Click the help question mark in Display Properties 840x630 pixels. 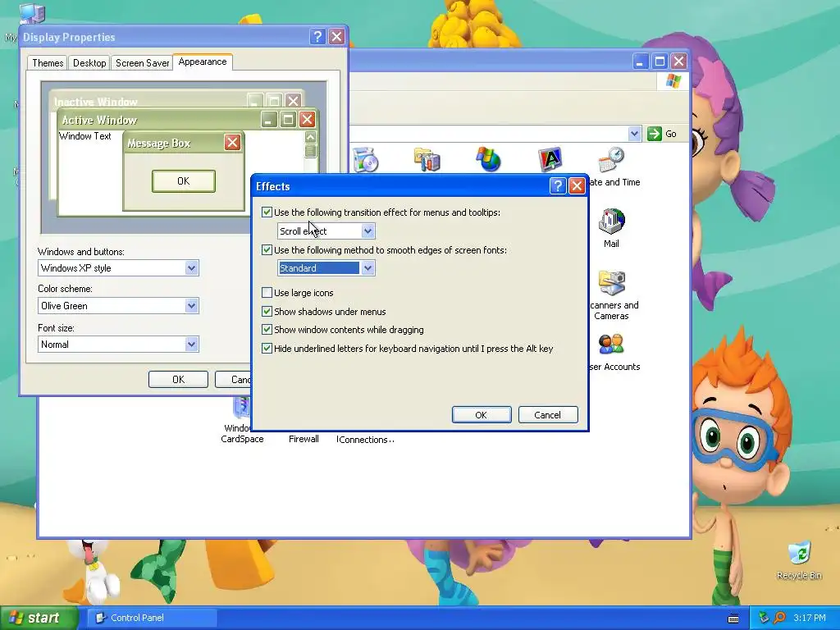[x=317, y=36]
